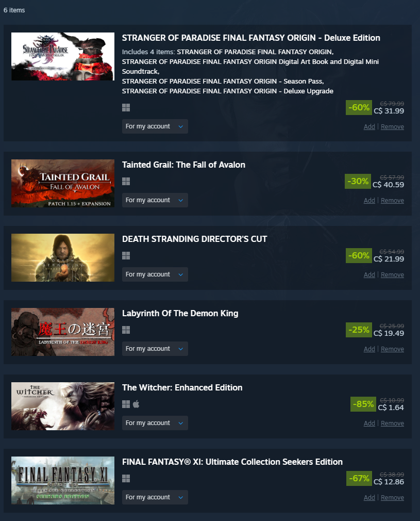Click Windows icon under The Witcher: Enhanced Edition

point(126,404)
